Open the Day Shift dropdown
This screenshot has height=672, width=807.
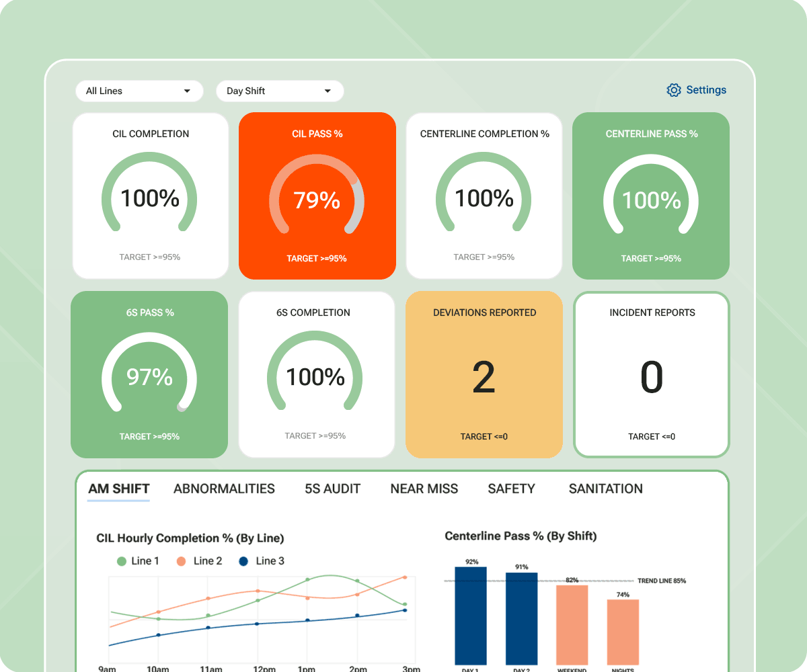pyautogui.click(x=280, y=91)
